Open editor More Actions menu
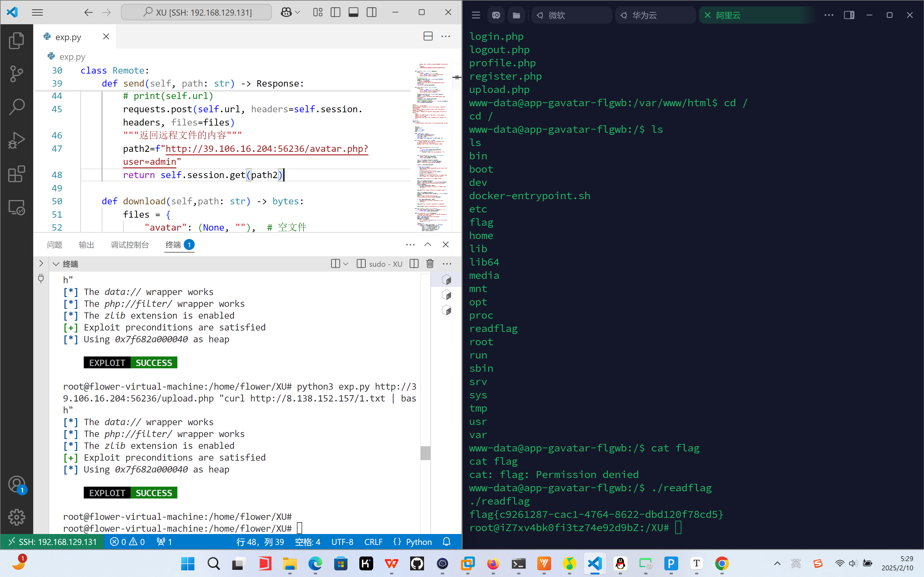The height and width of the screenshot is (577, 924). [446, 37]
